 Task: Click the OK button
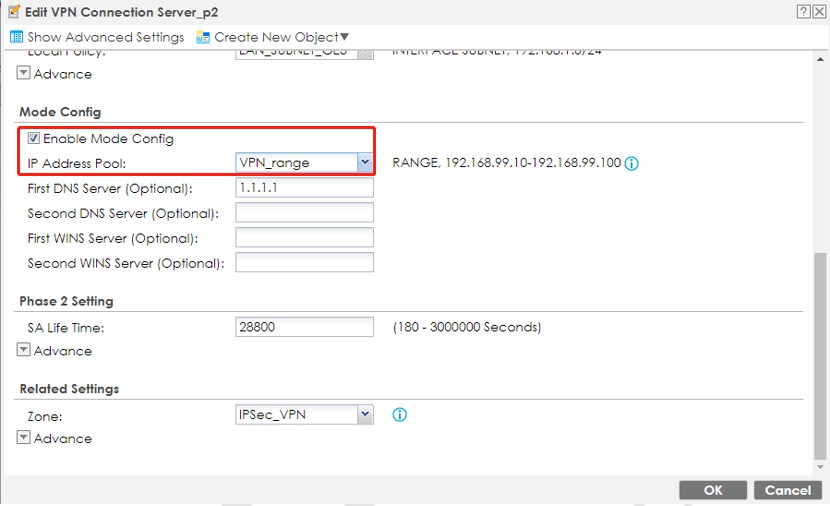(x=713, y=490)
